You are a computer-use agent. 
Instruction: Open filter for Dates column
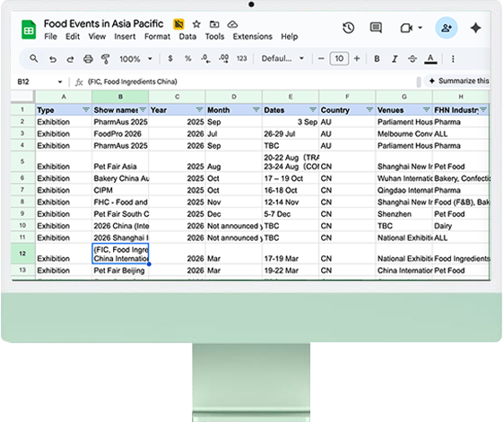tap(313, 110)
